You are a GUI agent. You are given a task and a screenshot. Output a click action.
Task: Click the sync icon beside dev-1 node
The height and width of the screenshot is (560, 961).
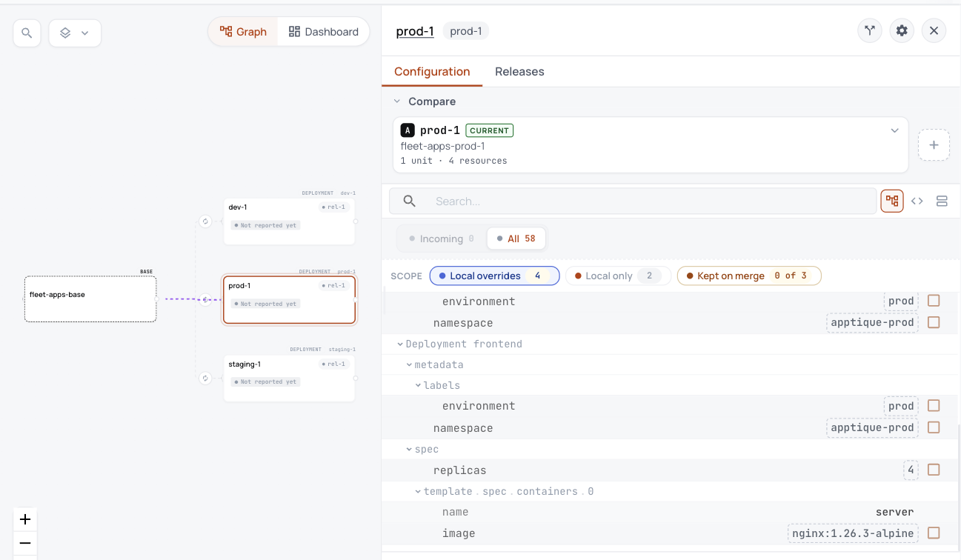(x=205, y=221)
